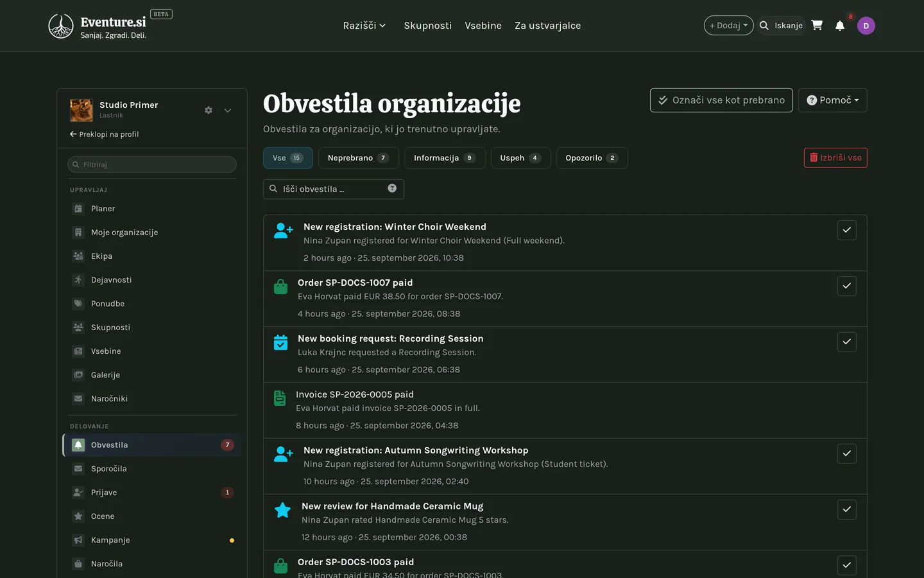
Task: Click the Moje organizacije sidebar icon
Action: [78, 232]
